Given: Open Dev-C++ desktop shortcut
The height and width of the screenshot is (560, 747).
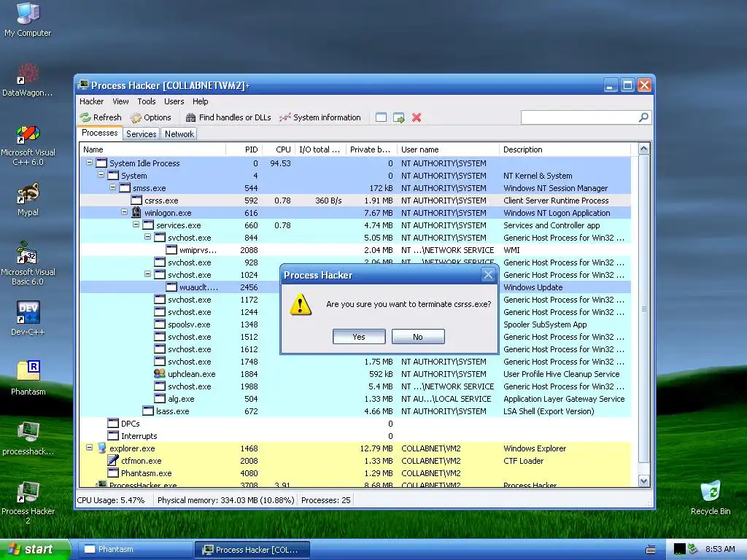Looking at the screenshot, I should coord(28,319).
